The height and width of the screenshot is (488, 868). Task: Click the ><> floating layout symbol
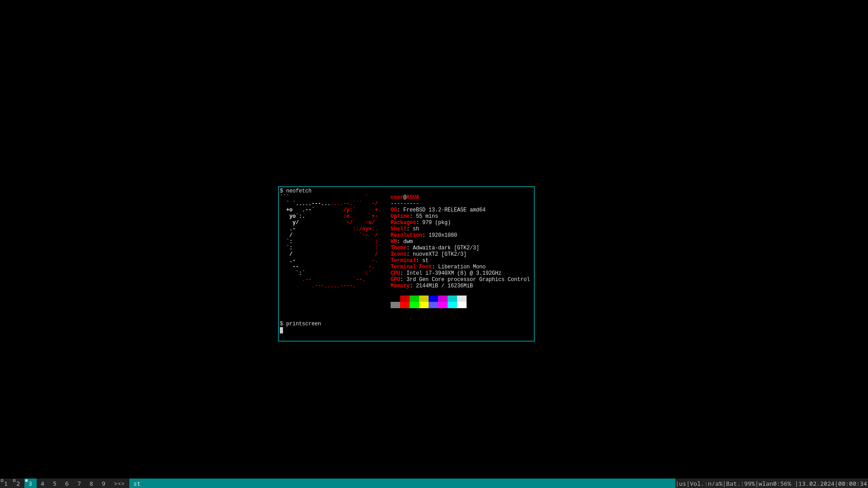pos(119,483)
